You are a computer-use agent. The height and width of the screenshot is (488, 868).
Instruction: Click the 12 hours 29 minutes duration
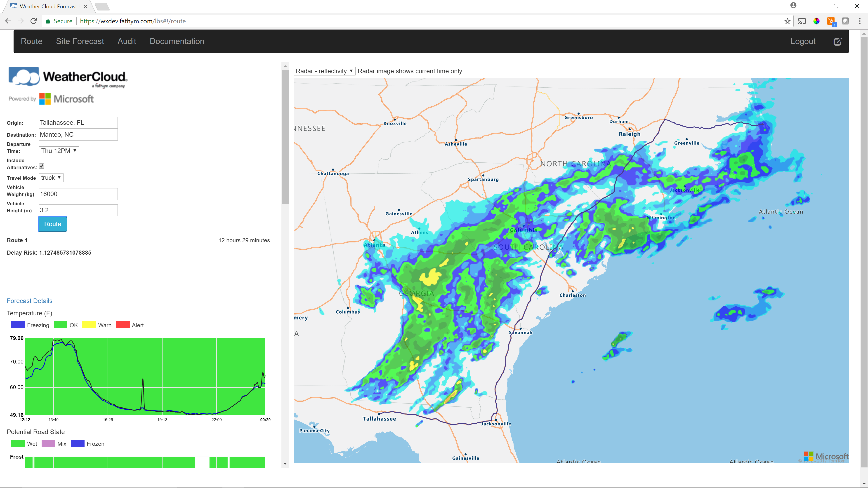pos(244,240)
